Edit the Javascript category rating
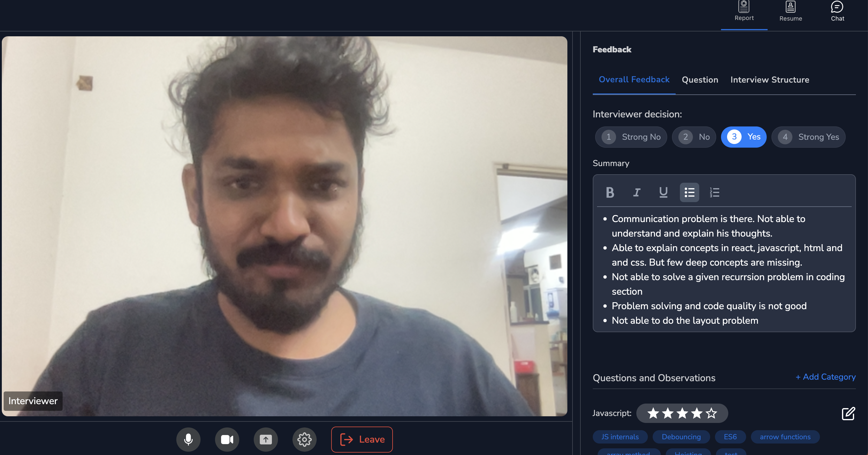The width and height of the screenshot is (868, 455). coord(848,414)
